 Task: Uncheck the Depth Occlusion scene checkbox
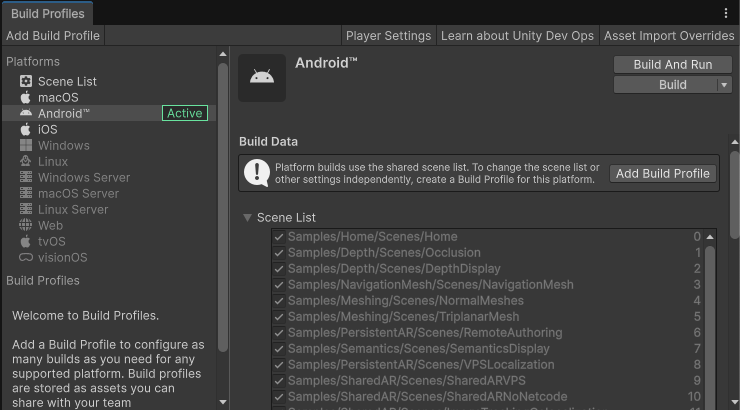tap(279, 253)
